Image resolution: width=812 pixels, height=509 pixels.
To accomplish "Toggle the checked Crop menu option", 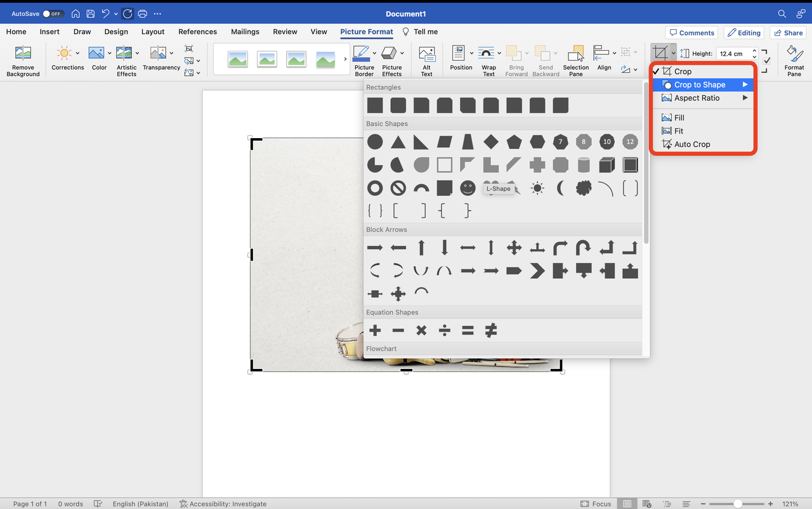I will (x=683, y=72).
